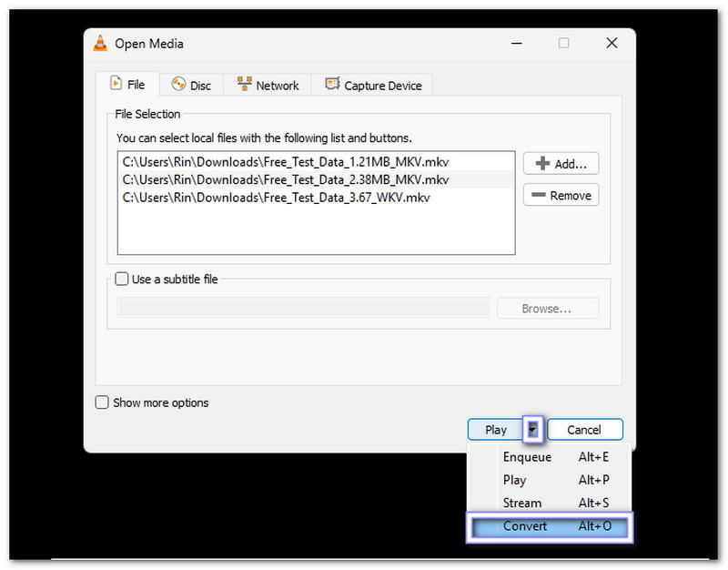Select Free_Test_Data_3.67_WKV.mkv file entry

pos(276,197)
